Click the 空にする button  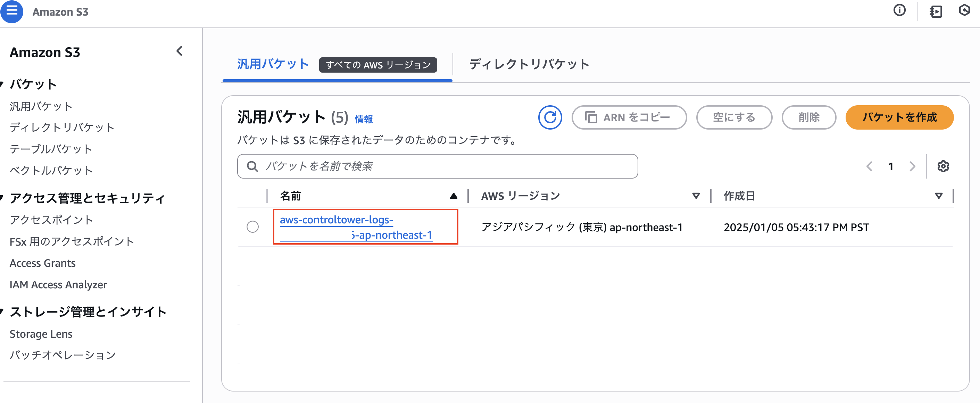734,117
